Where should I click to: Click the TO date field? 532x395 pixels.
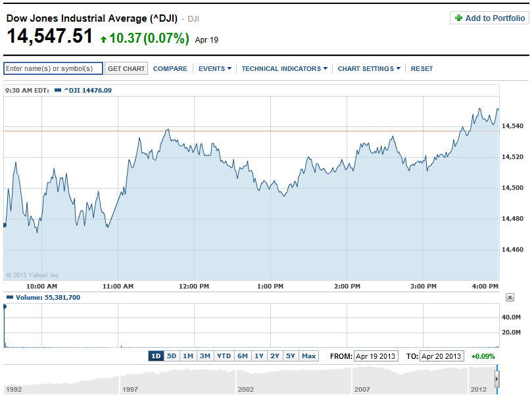click(442, 356)
